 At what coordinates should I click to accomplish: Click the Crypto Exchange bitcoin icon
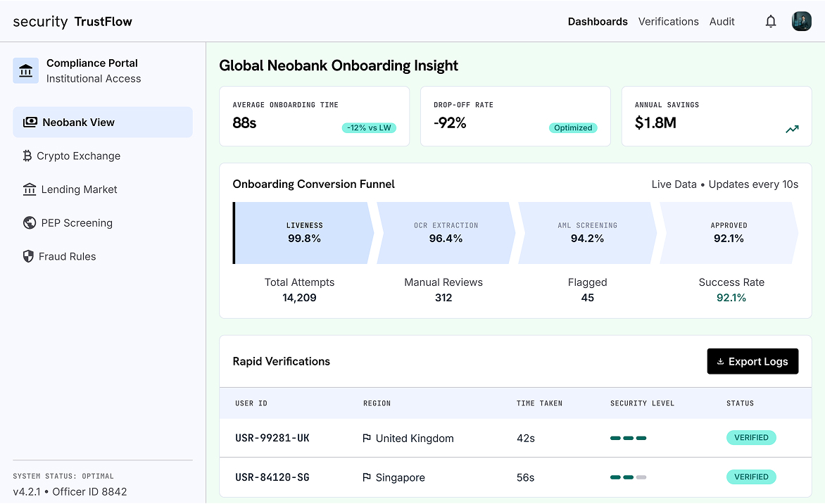click(27, 156)
